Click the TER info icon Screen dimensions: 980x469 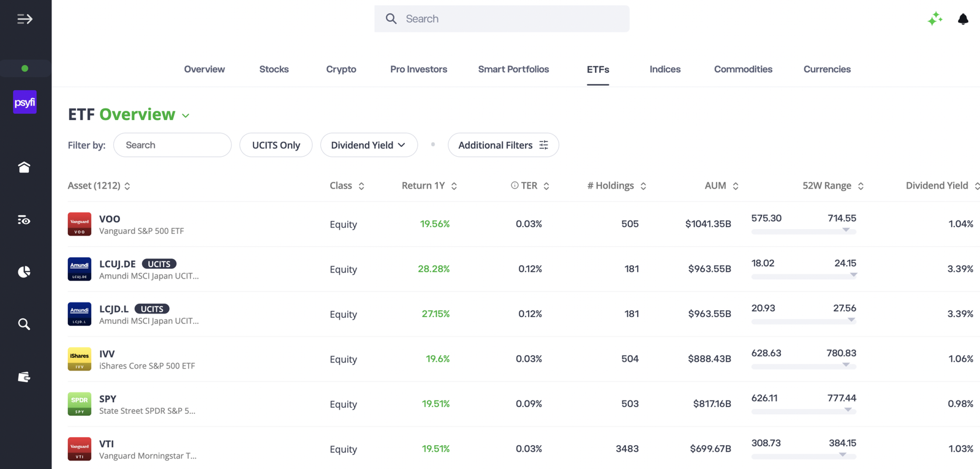514,186
